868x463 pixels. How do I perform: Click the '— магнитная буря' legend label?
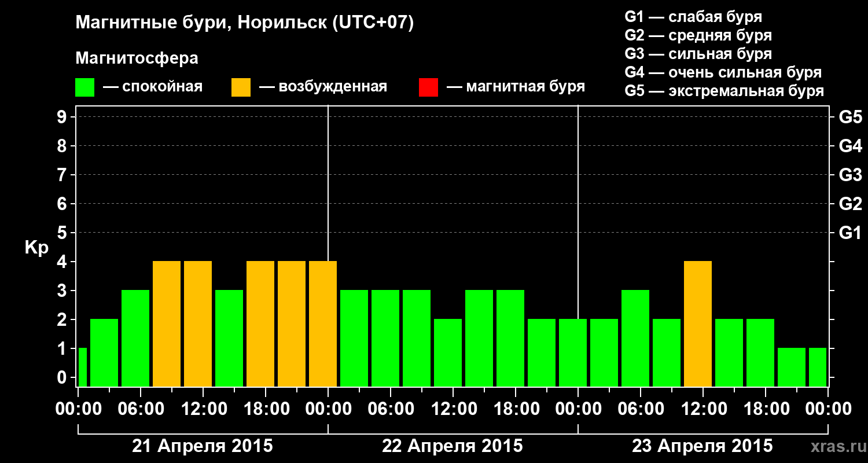(x=516, y=87)
